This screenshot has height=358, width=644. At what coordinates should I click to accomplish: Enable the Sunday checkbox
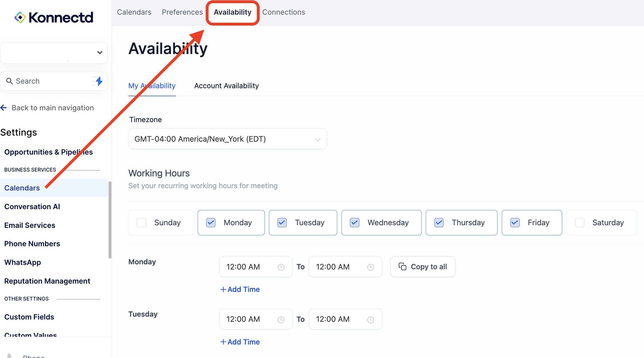141,223
